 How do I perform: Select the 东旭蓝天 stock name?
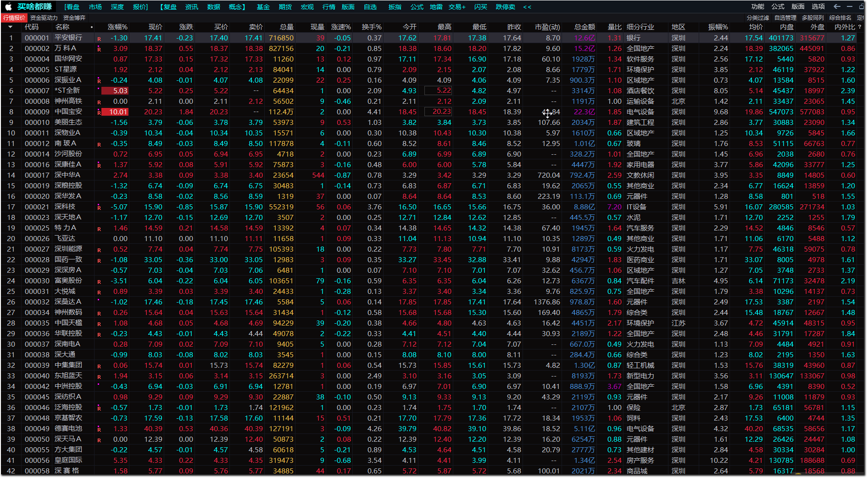68,376
